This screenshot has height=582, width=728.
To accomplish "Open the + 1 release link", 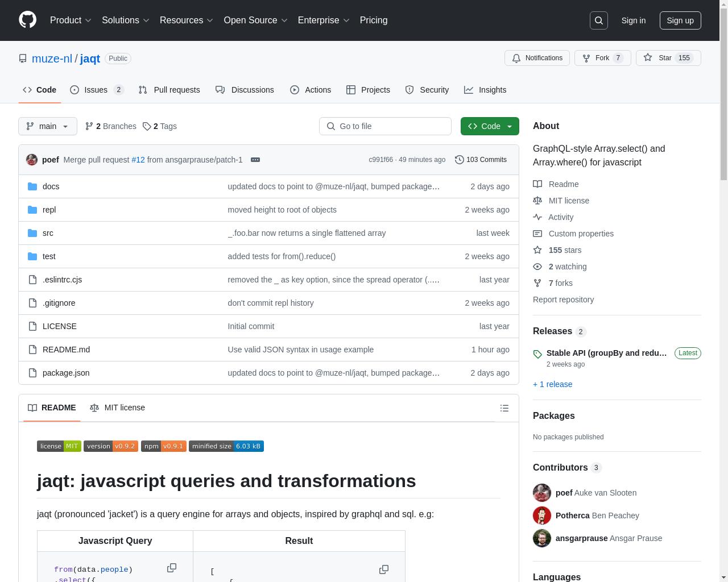I will tap(552, 384).
